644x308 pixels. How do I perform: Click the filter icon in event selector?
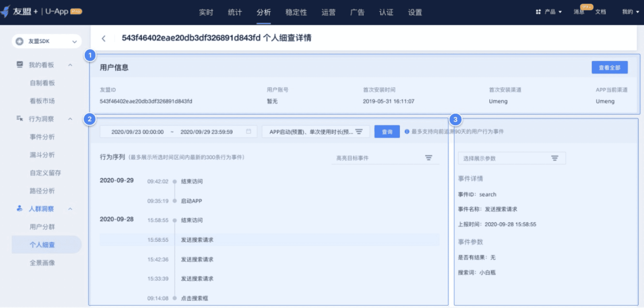click(359, 132)
